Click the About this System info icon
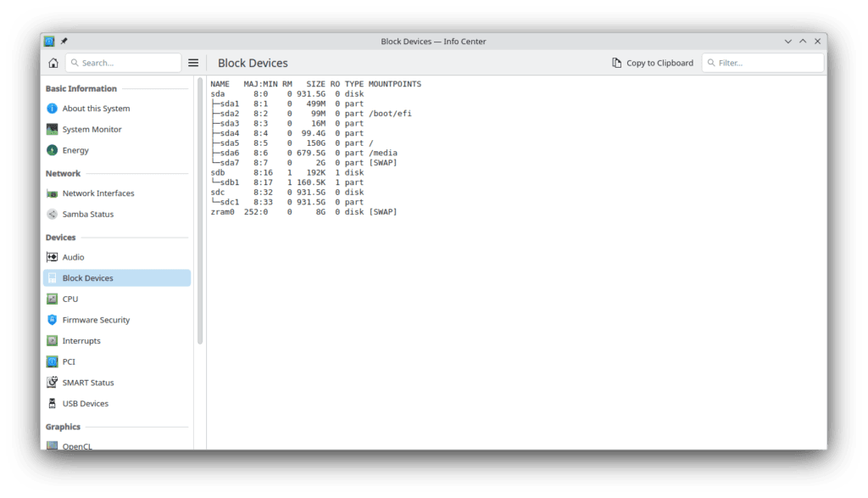Image resolution: width=868 pixels, height=498 pixels. [53, 109]
